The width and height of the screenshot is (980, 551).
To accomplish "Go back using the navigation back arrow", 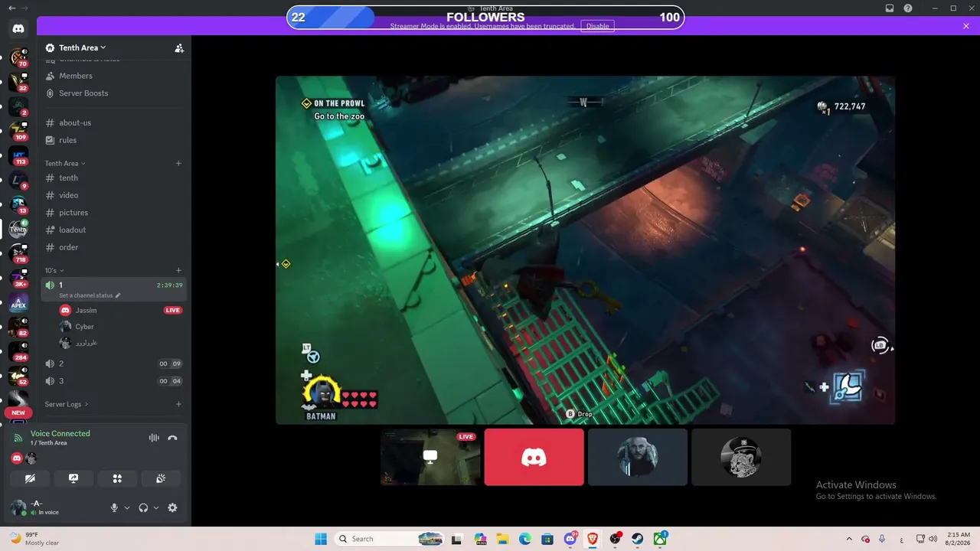I will (x=11, y=8).
